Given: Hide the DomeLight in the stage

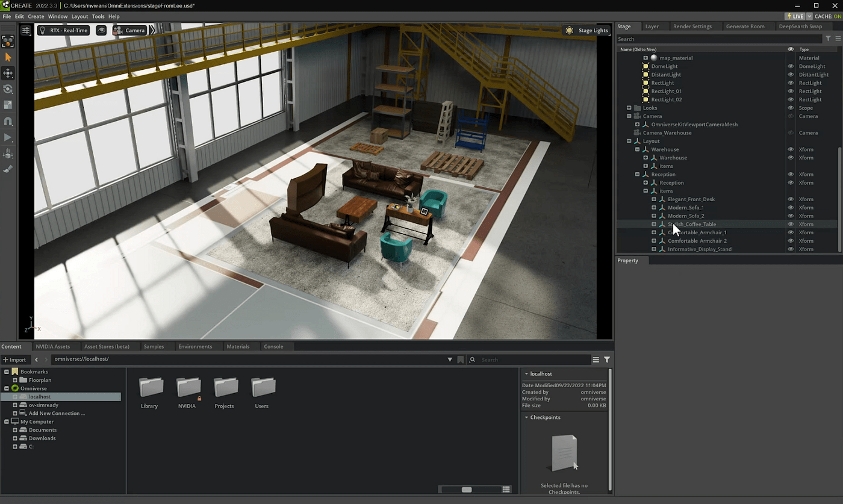Looking at the screenshot, I should click(791, 66).
